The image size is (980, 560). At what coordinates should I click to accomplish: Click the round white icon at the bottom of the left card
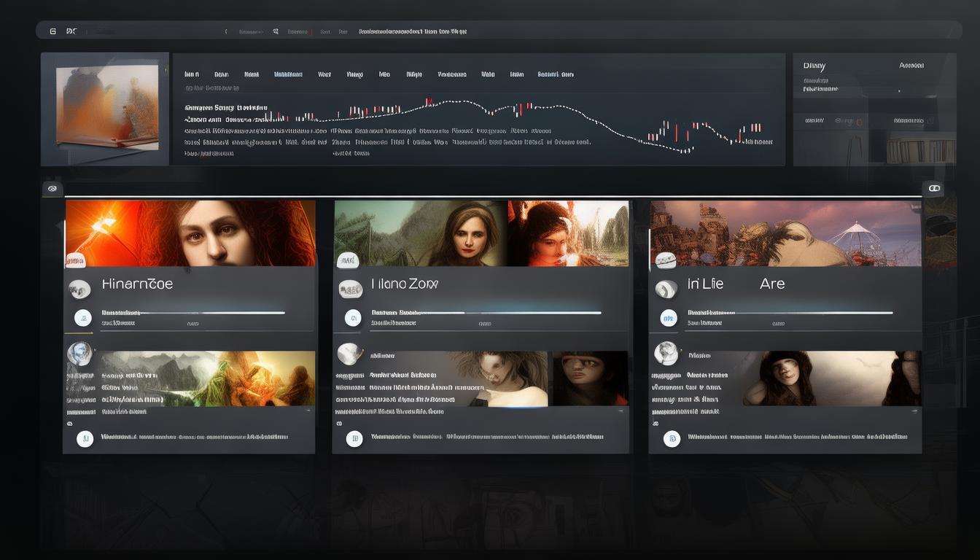tap(85, 438)
